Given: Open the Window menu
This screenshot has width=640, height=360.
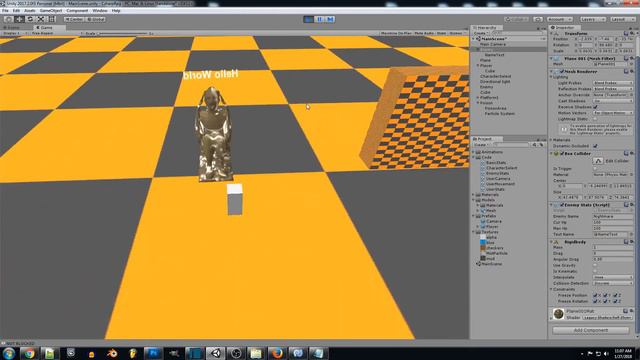Looking at the screenshot, I should pos(100,11).
